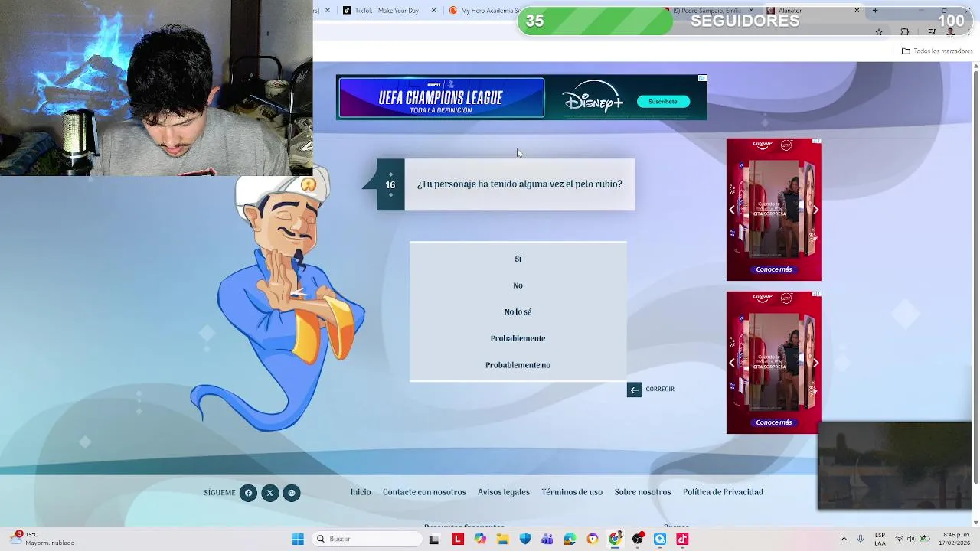
Task: Open Akinator's Facebook page icon
Action: click(248, 493)
